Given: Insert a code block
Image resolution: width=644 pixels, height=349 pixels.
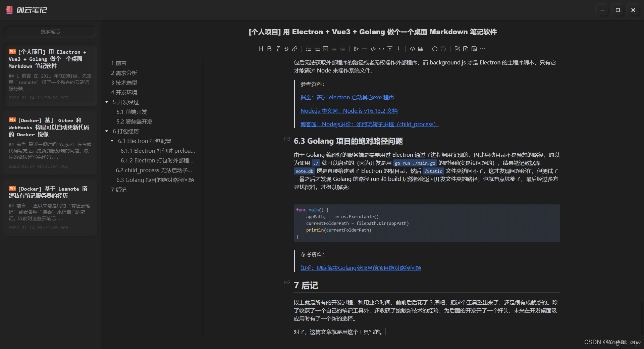Looking at the screenshot, I should tap(373, 49).
